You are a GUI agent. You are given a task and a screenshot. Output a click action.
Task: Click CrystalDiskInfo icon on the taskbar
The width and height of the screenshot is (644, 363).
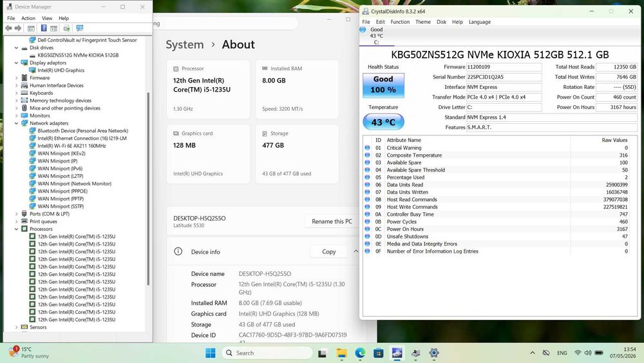click(x=397, y=353)
